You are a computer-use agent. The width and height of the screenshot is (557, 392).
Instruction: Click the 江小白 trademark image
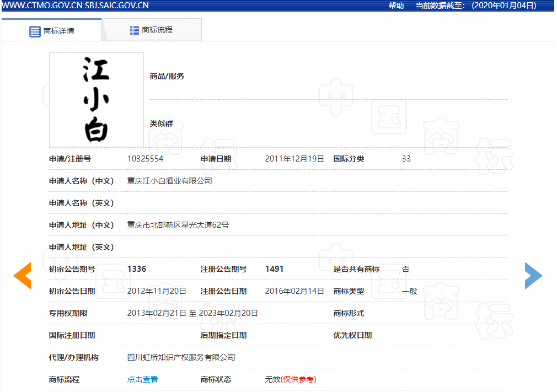(96, 100)
